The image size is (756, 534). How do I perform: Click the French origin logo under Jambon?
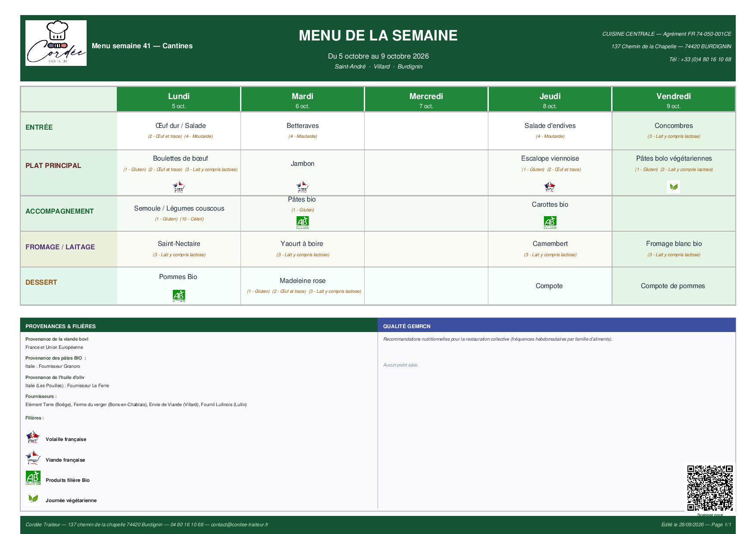click(x=303, y=187)
